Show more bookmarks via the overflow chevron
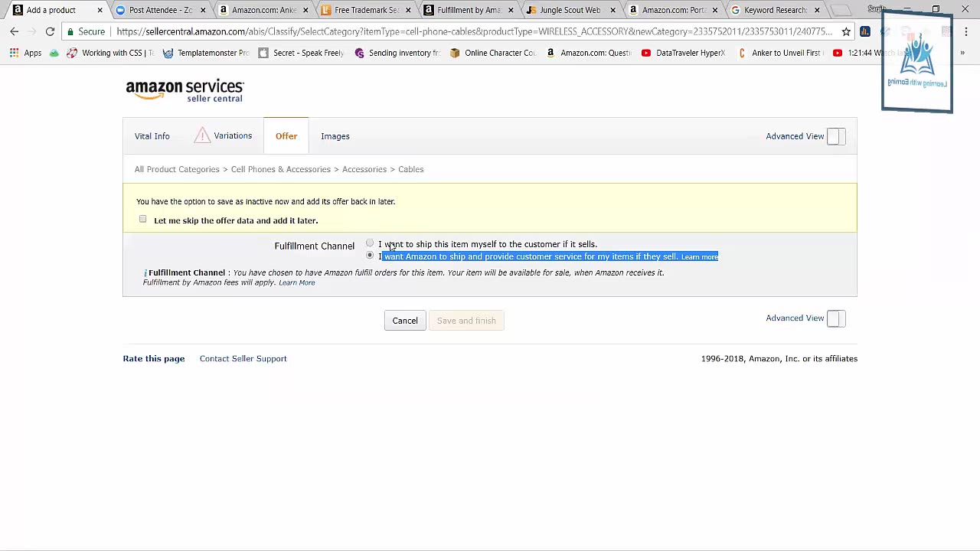The width and height of the screenshot is (980, 551). click(x=962, y=53)
